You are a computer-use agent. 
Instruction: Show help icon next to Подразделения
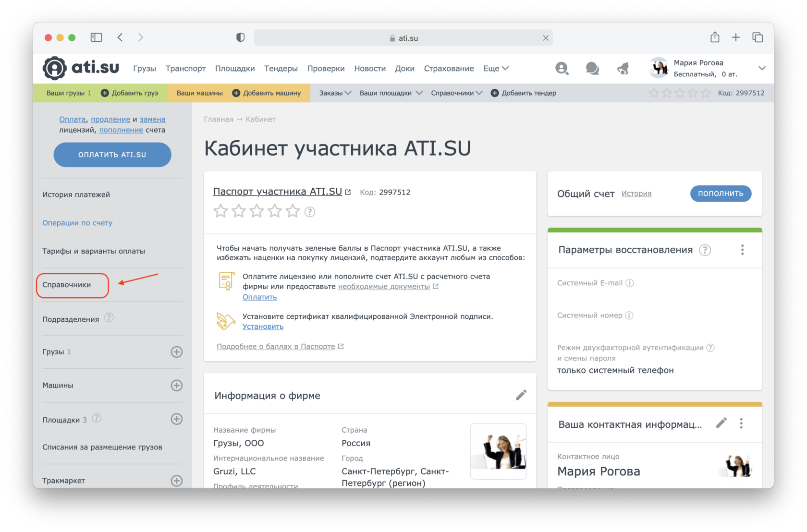click(109, 317)
